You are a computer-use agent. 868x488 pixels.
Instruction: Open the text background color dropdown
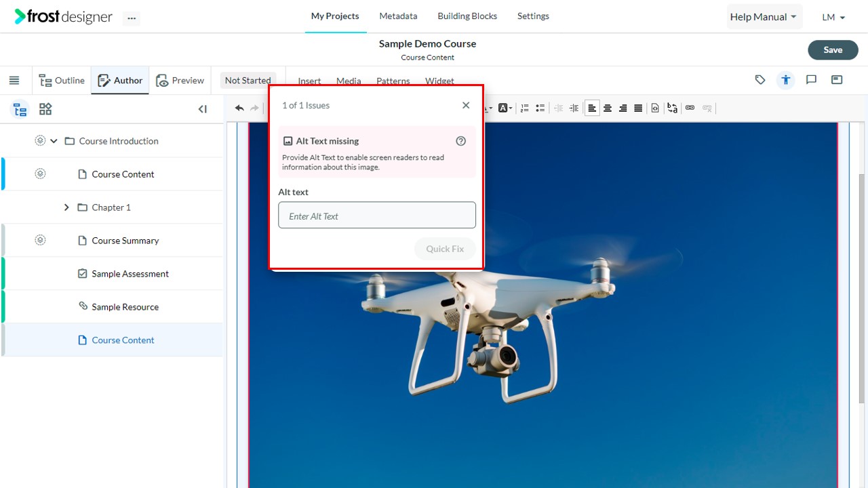(x=505, y=108)
